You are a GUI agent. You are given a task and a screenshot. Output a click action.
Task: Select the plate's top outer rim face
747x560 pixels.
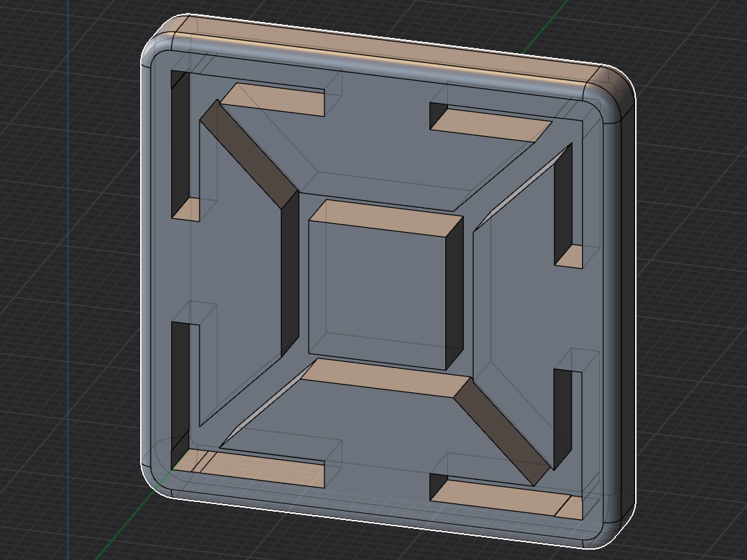pyautogui.click(x=387, y=50)
